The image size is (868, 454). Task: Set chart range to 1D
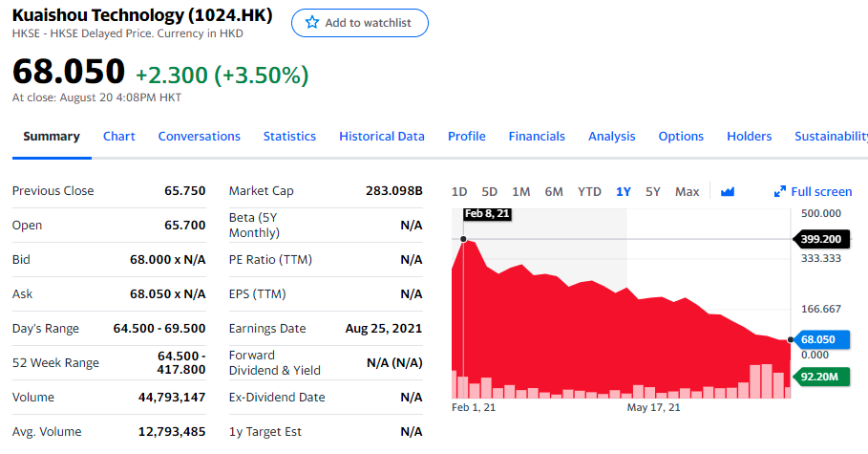click(x=459, y=192)
